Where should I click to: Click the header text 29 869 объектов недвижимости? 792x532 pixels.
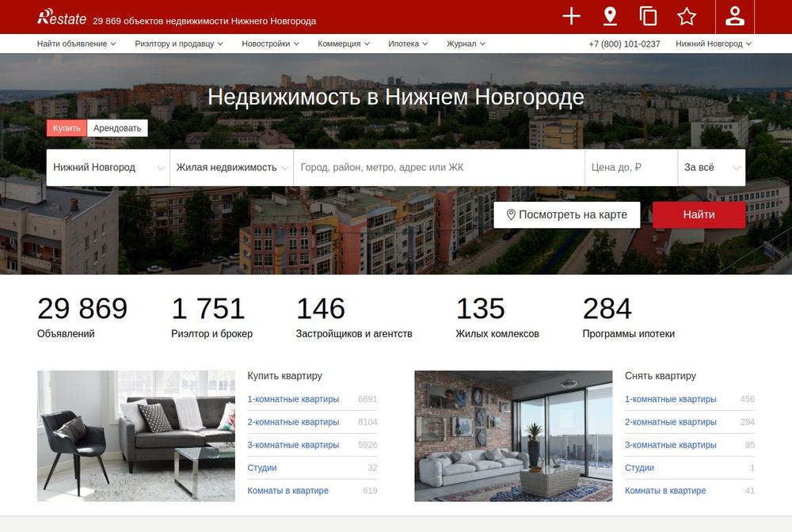coord(204,21)
